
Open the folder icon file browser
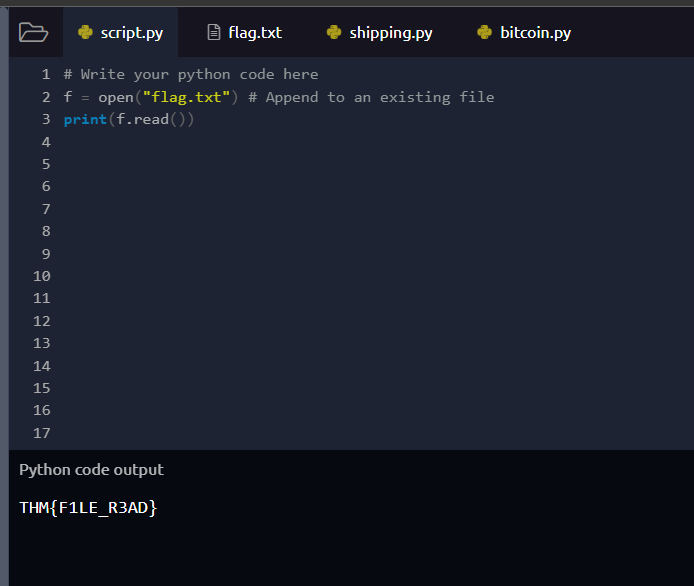[33, 32]
